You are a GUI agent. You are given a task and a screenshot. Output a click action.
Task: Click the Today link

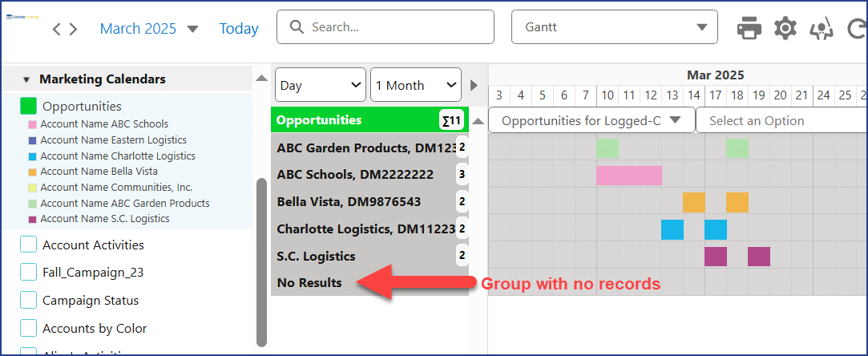point(239,29)
